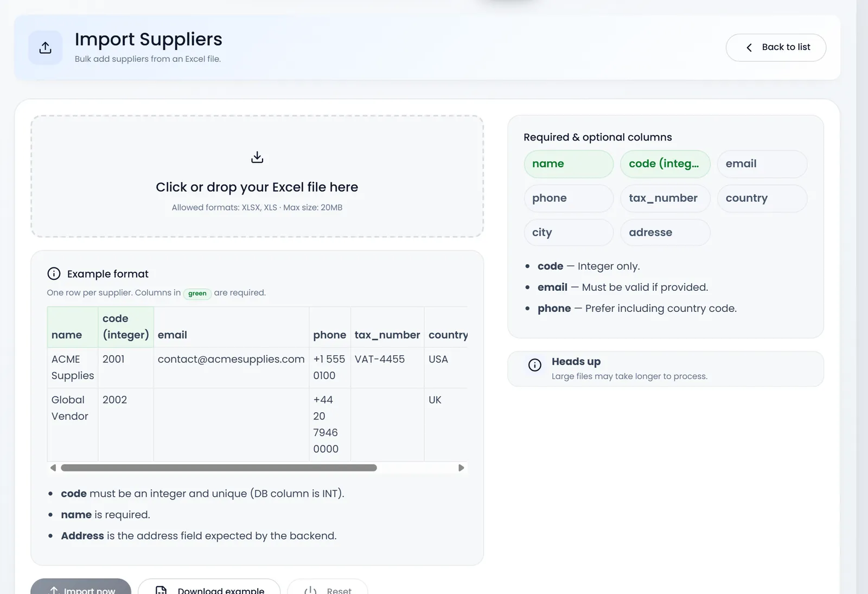Click the info icon beside Heads up

(535, 365)
